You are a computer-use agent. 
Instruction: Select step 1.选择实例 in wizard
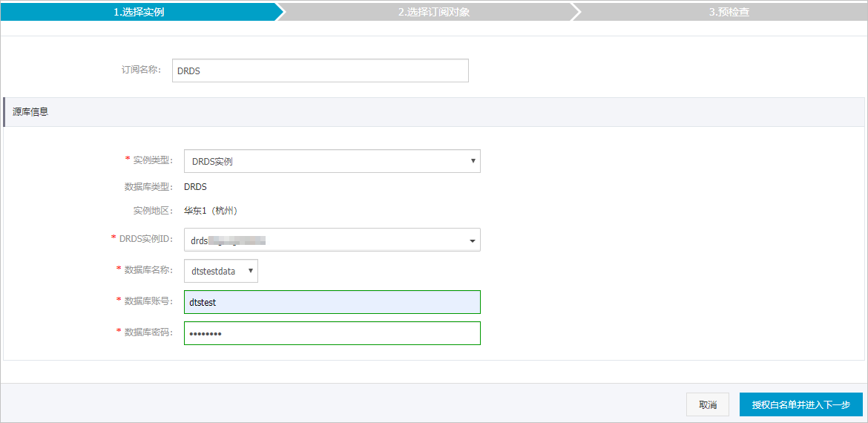(139, 12)
